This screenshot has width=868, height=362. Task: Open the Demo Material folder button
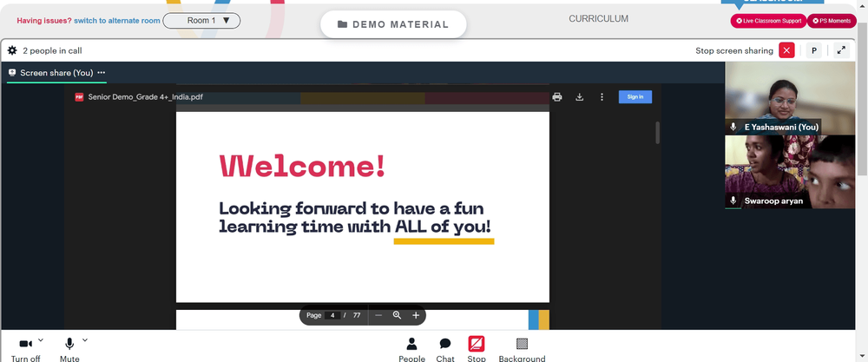pyautogui.click(x=393, y=24)
